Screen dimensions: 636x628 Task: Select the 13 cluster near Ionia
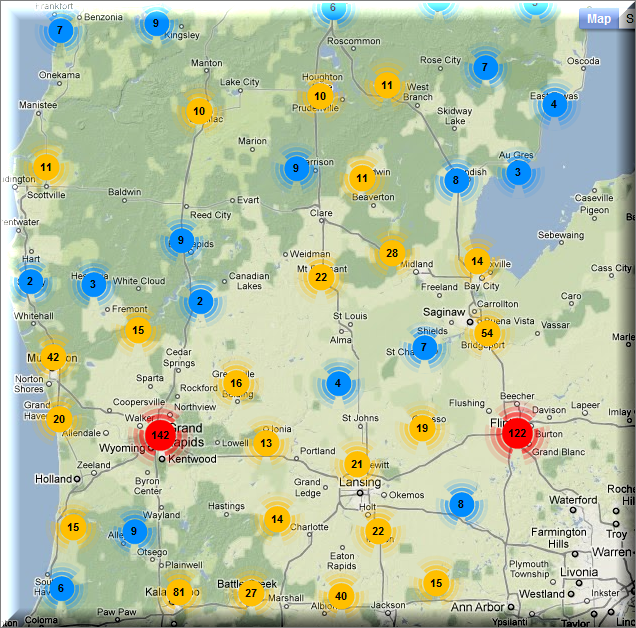266,443
